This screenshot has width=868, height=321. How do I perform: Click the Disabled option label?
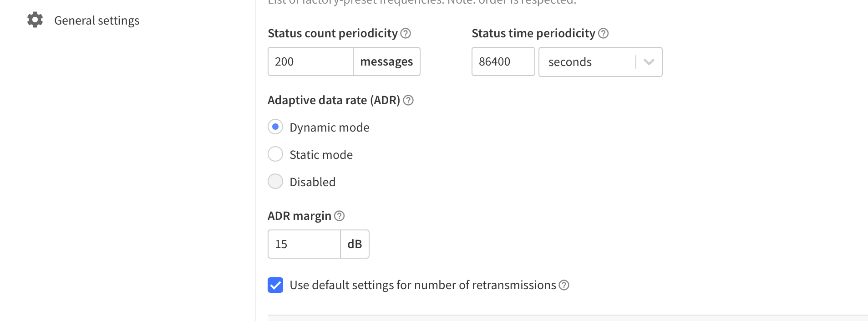[313, 182]
